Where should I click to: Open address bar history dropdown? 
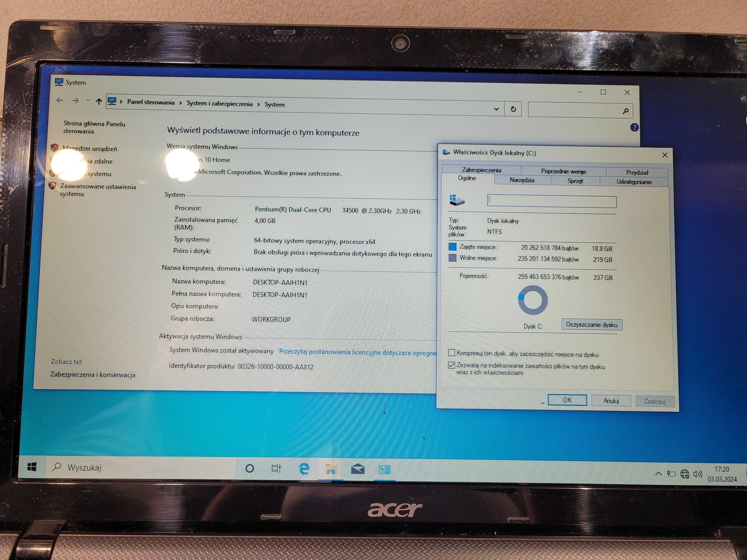pyautogui.click(x=496, y=109)
